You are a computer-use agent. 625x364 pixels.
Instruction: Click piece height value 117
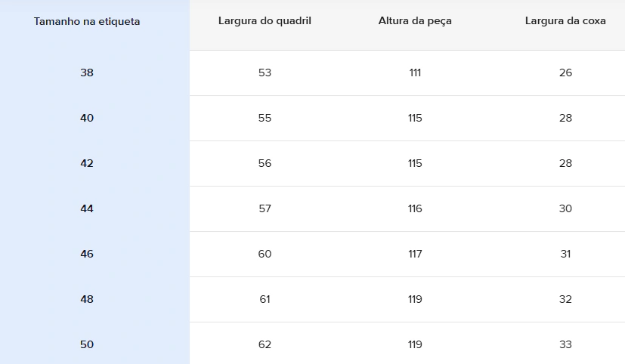point(415,254)
